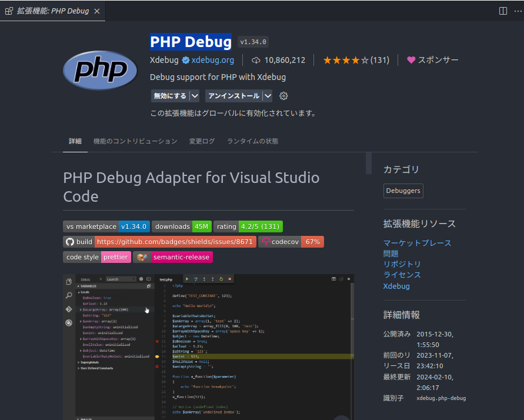524x420 pixels.
Task: Select the 詳細 tab
Action: coord(75,141)
